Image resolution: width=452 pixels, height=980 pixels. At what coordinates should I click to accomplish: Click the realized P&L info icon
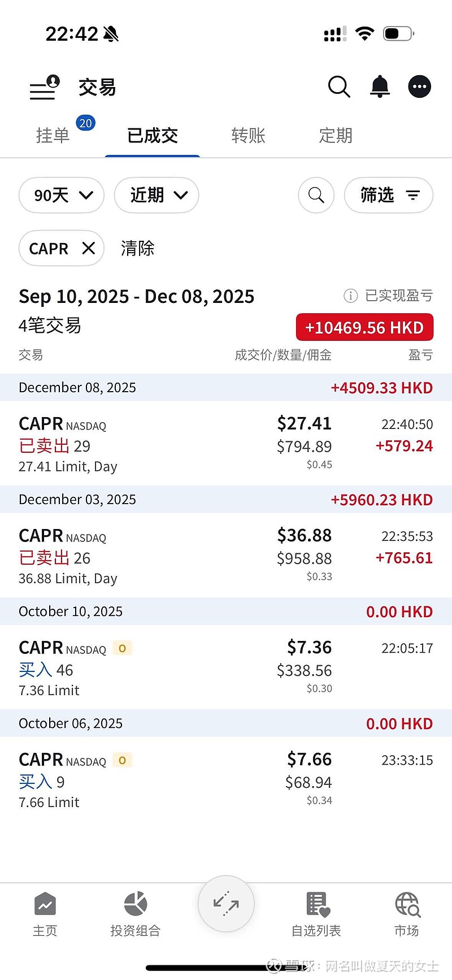(350, 296)
